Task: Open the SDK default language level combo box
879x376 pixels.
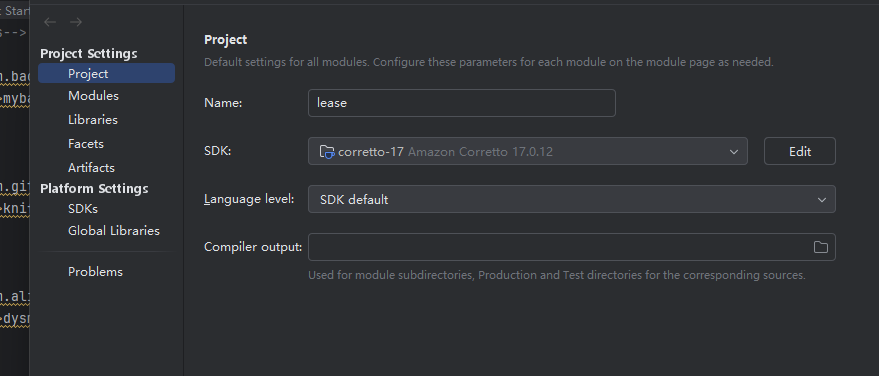Action: (572, 199)
